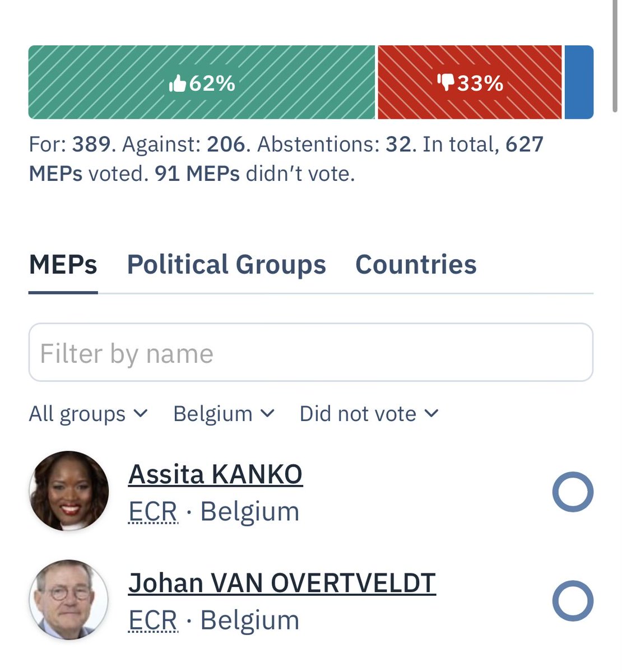This screenshot has height=672, width=622.
Task: Switch to the Countries tab
Action: (x=416, y=265)
